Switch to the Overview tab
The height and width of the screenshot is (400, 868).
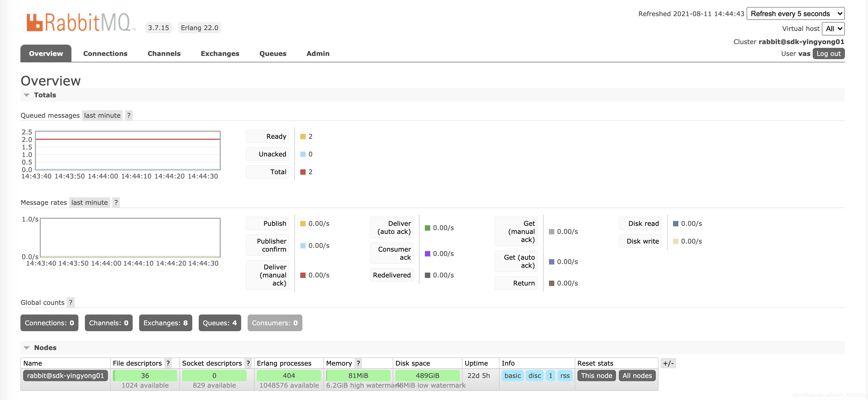coord(46,53)
